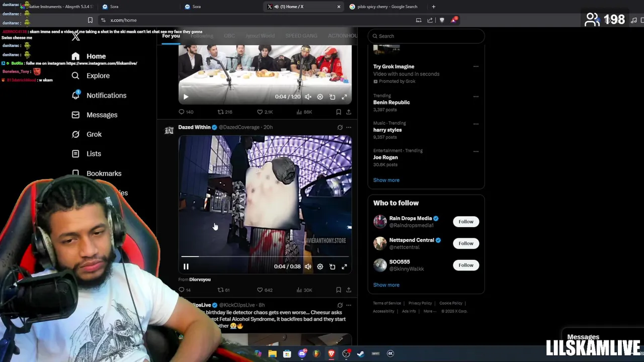
Task: Open more options on Dazed Within post
Action: [x=348, y=127]
